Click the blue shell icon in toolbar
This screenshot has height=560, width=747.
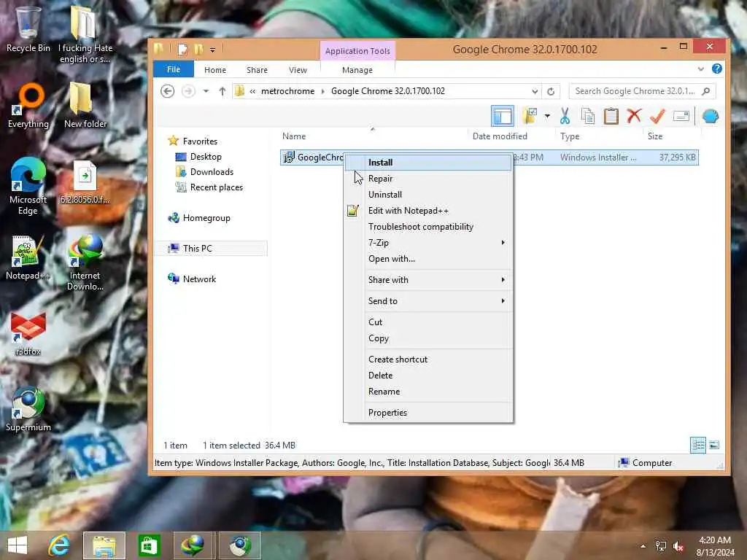tap(711, 116)
